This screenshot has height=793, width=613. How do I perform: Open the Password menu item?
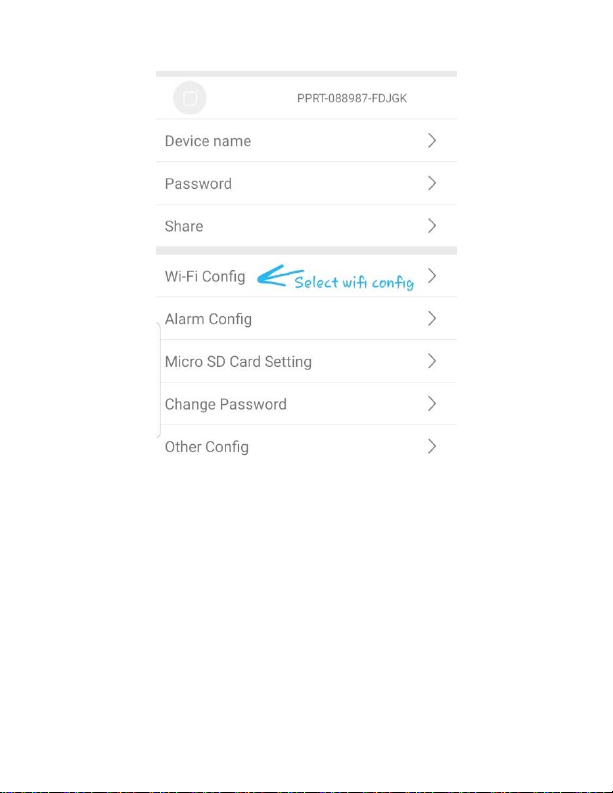306,184
